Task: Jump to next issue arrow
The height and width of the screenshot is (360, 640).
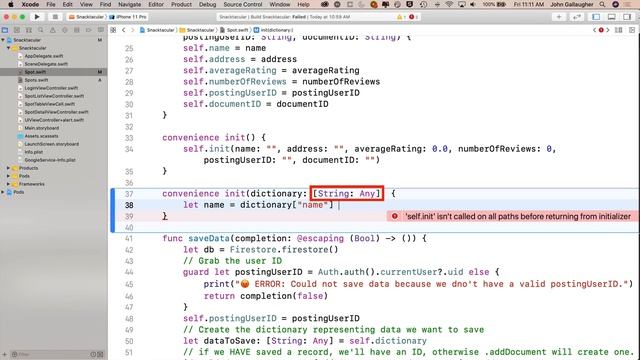Action: coord(608,30)
